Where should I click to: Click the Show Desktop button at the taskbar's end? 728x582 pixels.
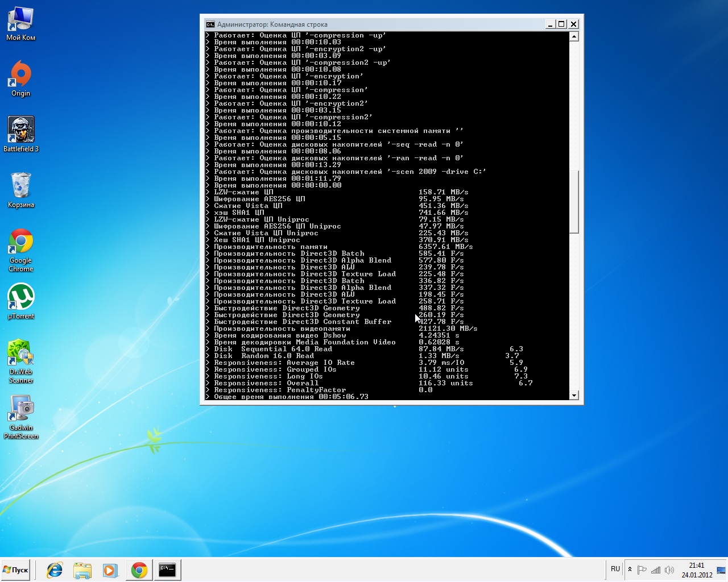(x=721, y=570)
